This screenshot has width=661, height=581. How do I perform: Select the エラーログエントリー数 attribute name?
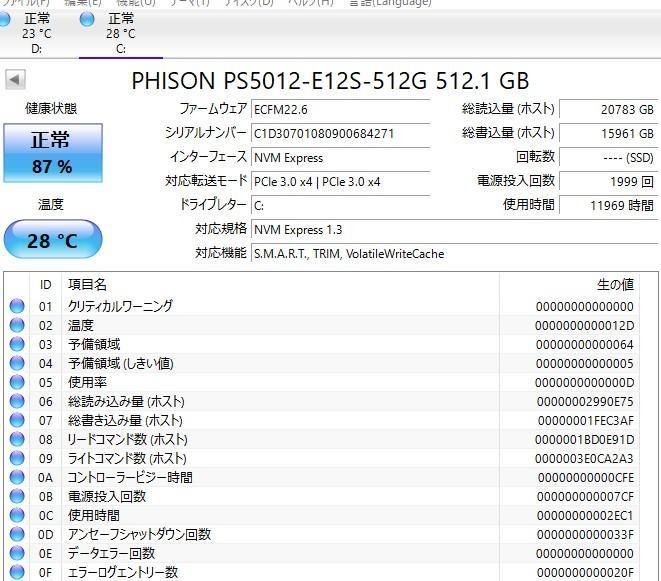(123, 572)
